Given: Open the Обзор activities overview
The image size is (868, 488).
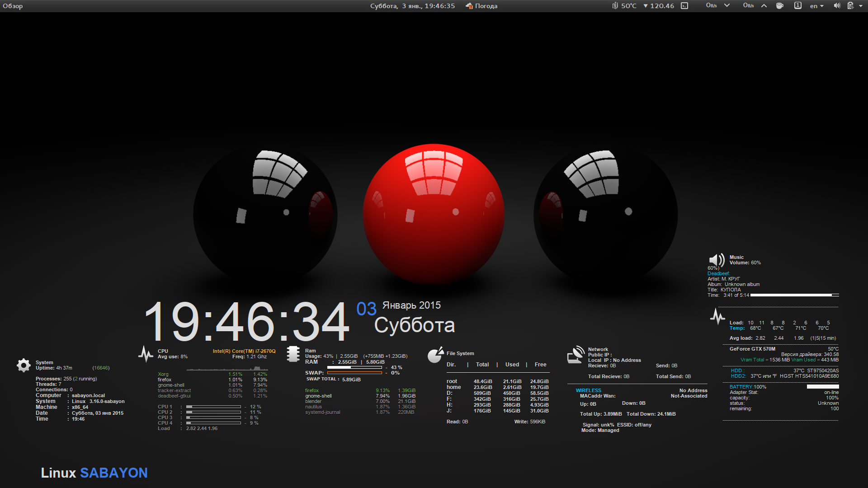Looking at the screenshot, I should pyautogui.click(x=13, y=6).
